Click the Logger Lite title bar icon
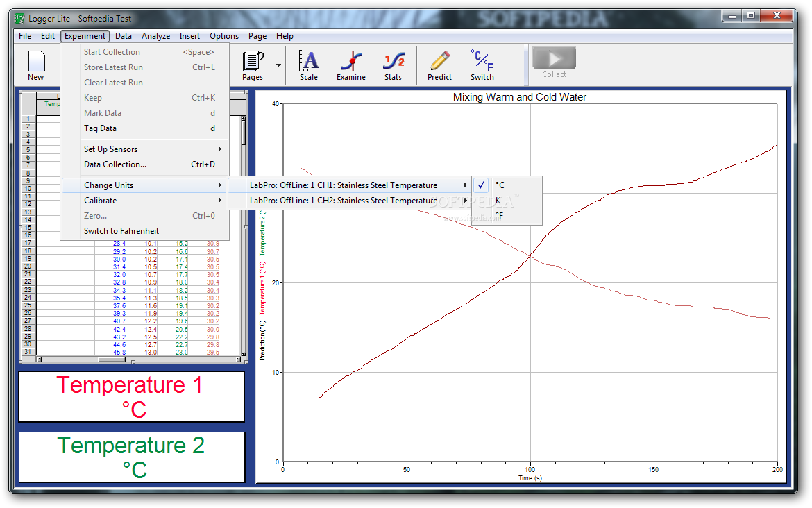Screen dimensions: 812x508 click(19, 19)
